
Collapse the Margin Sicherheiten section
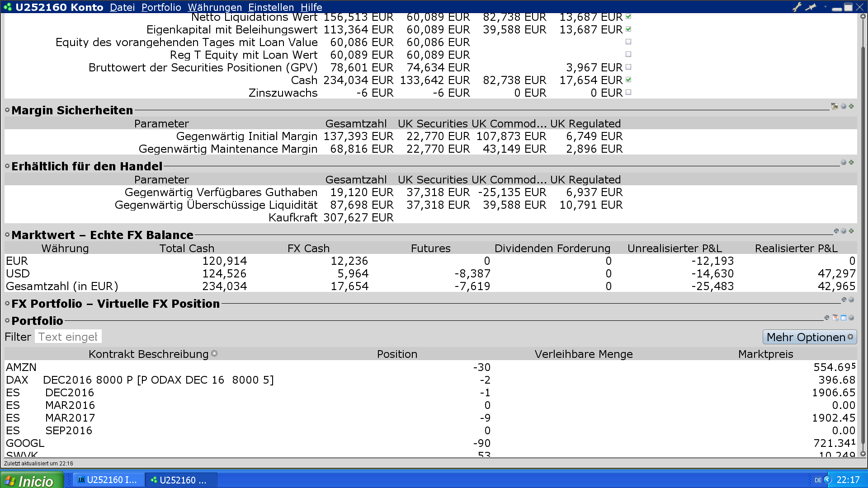[7, 110]
